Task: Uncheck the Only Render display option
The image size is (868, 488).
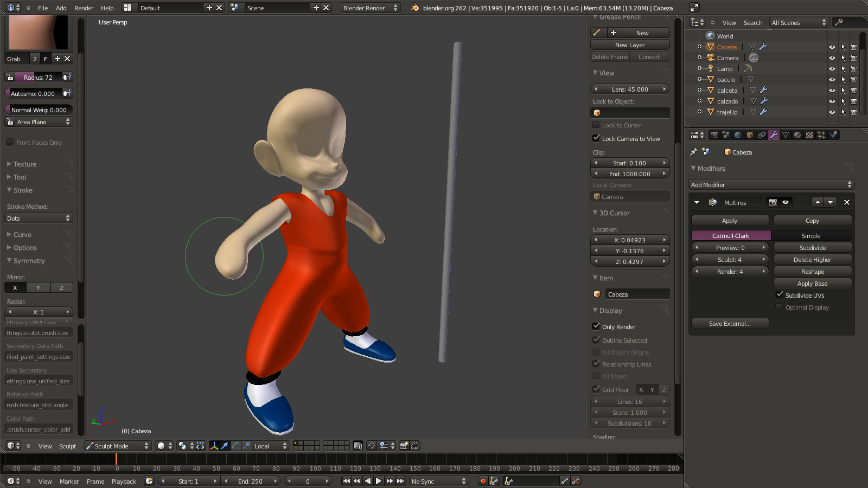Action: click(x=596, y=326)
